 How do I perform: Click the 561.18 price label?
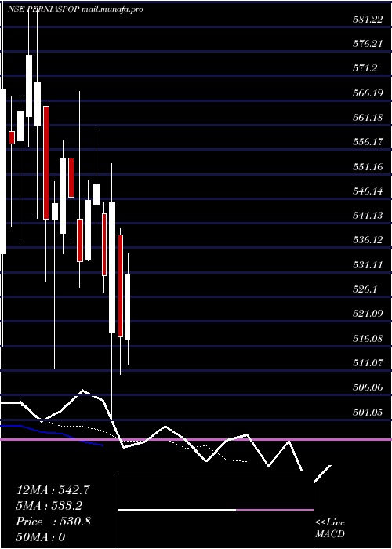[x=368, y=118]
